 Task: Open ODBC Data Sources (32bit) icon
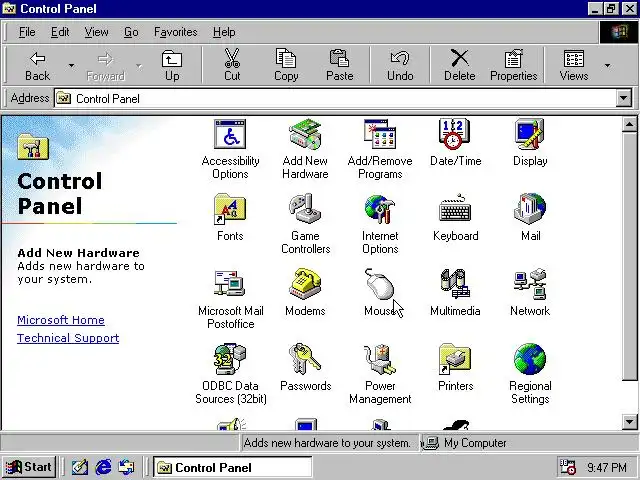click(230, 359)
